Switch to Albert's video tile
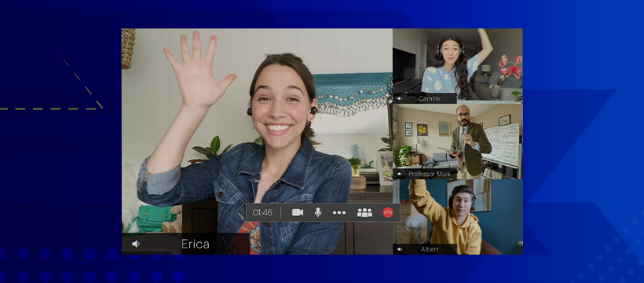The image size is (644, 283). point(458,217)
